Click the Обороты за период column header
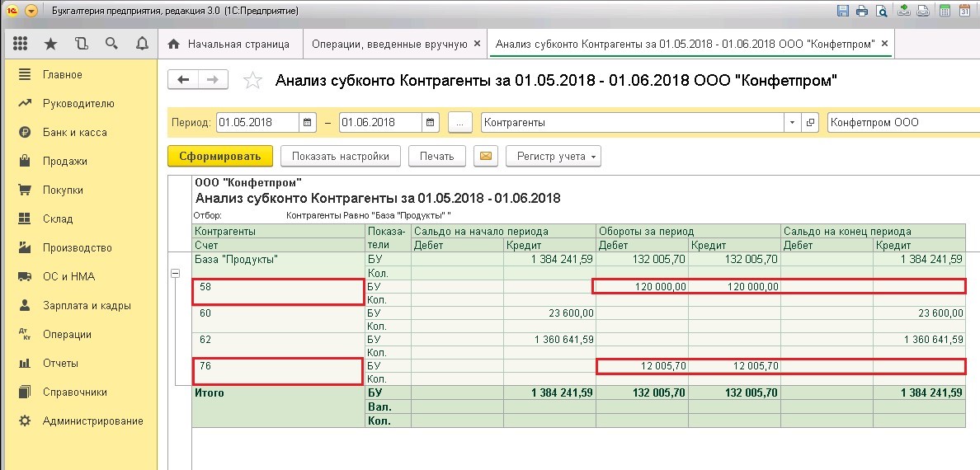 (x=688, y=231)
